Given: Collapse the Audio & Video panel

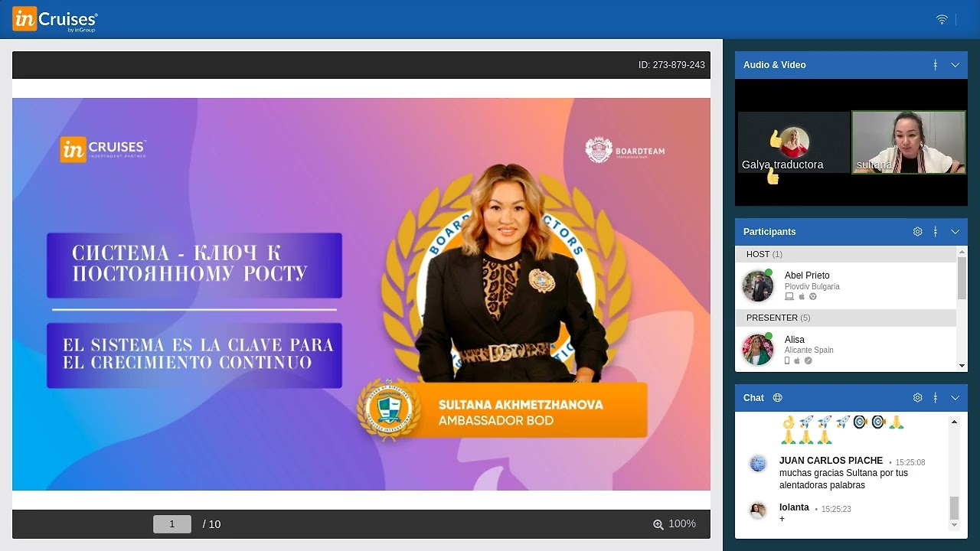Looking at the screenshot, I should tap(955, 65).
